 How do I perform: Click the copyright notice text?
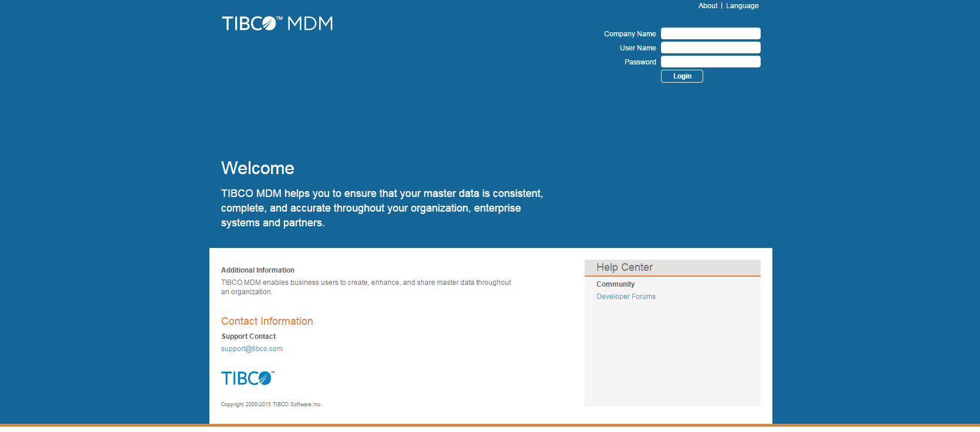(270, 404)
